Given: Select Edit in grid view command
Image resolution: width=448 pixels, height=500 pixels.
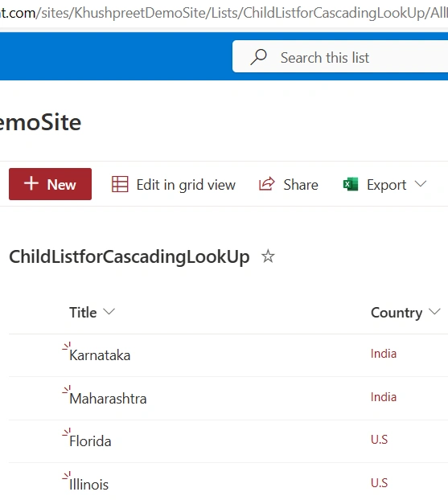Looking at the screenshot, I should pyautogui.click(x=174, y=184).
